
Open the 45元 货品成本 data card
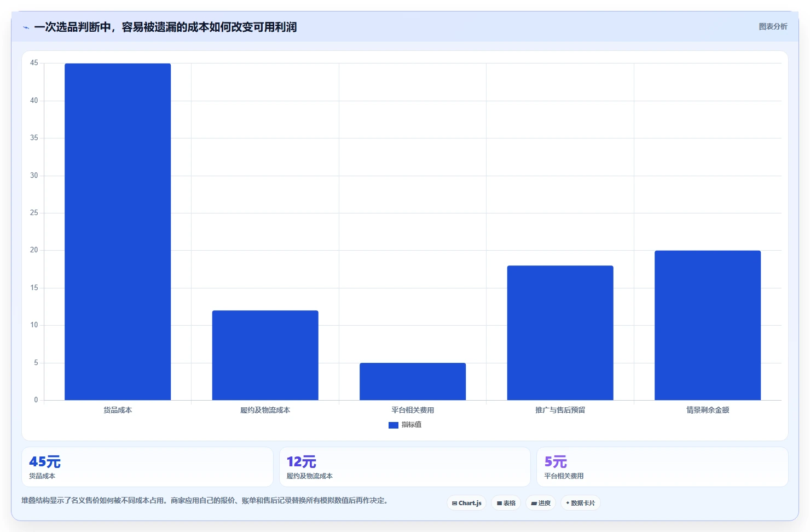[147, 467]
